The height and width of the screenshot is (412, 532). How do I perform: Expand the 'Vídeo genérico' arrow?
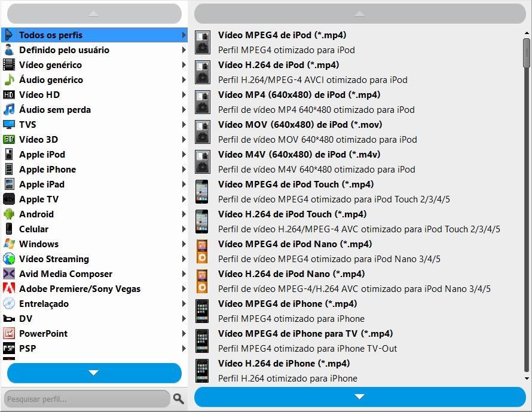[x=184, y=64]
